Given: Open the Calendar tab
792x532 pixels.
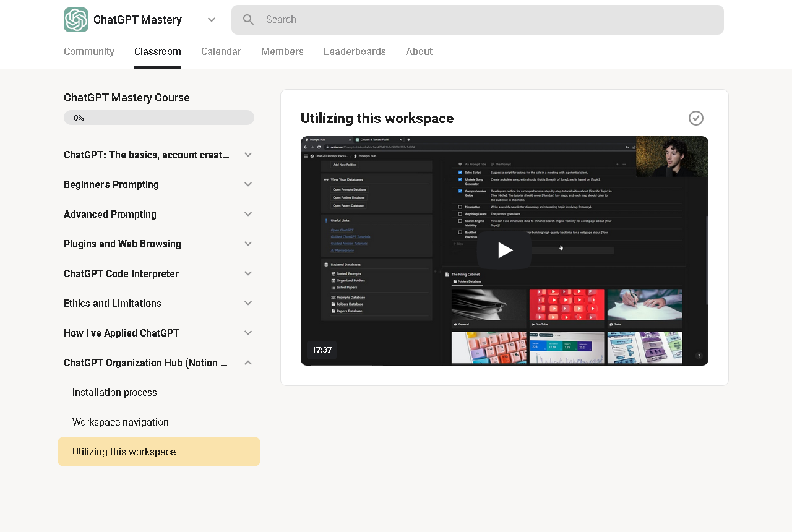Looking at the screenshot, I should 221,51.
